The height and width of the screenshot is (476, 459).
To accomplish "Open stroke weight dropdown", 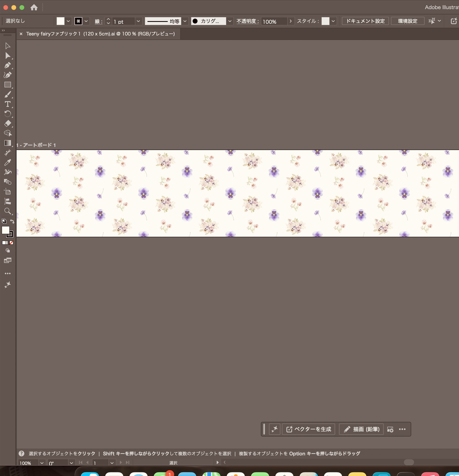I will tap(138, 21).
